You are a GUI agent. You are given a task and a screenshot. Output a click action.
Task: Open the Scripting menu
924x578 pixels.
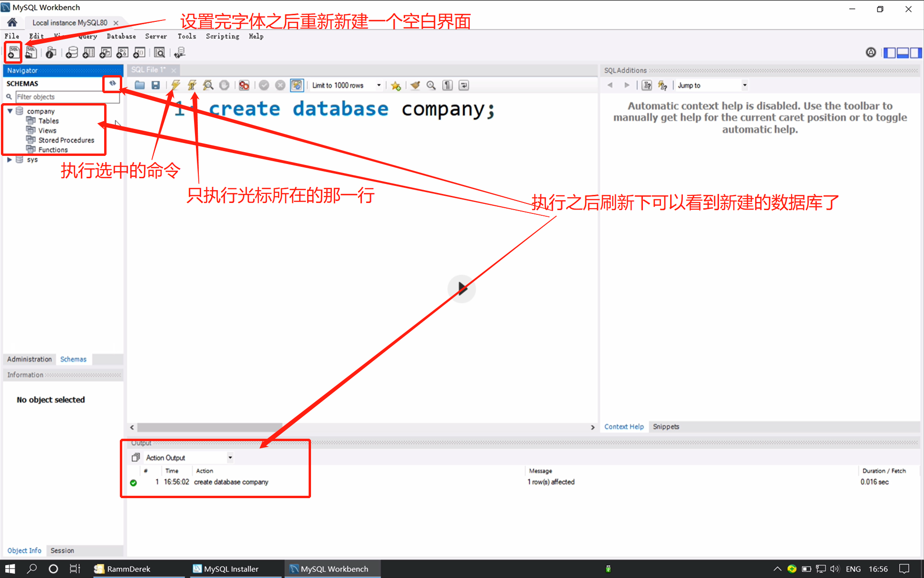[223, 36]
